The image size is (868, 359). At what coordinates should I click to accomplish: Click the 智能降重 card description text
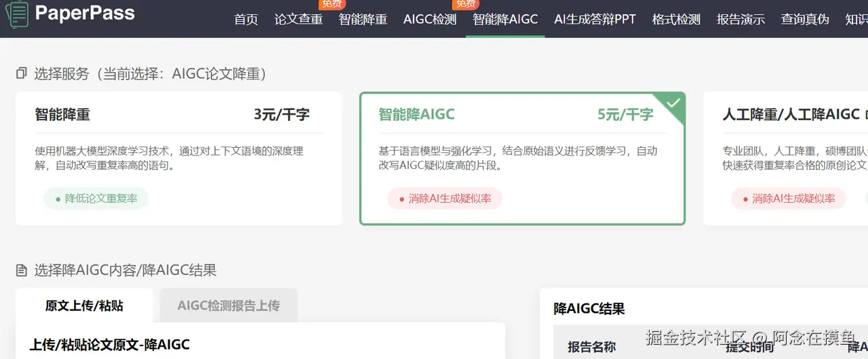(x=169, y=157)
